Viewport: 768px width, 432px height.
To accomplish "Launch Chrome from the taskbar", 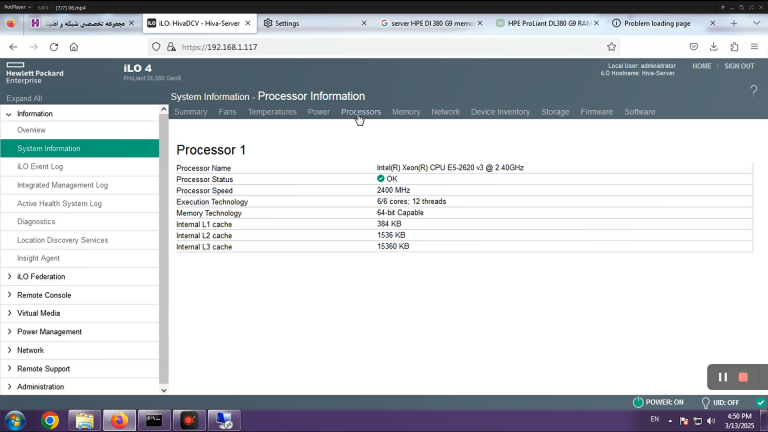I will (x=50, y=421).
